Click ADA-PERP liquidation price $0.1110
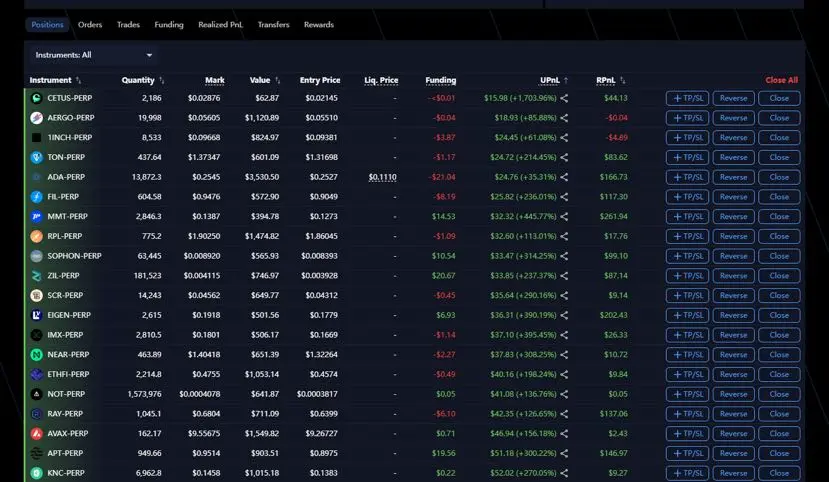The image size is (829, 482). tap(383, 177)
